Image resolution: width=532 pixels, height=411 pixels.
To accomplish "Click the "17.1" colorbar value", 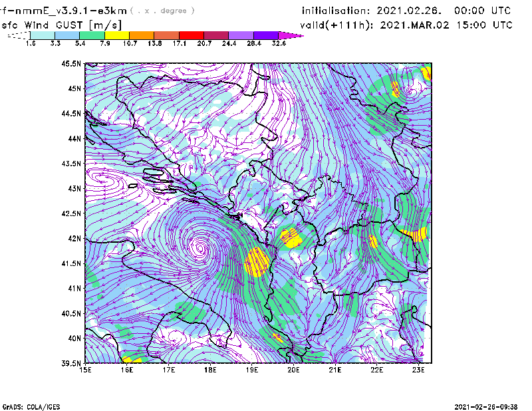I will [x=180, y=43].
